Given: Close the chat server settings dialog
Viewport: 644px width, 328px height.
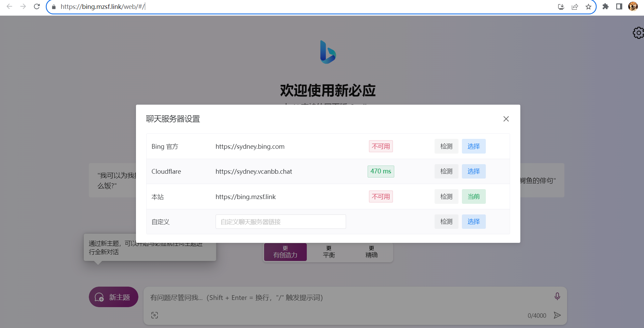Looking at the screenshot, I should pos(506,119).
